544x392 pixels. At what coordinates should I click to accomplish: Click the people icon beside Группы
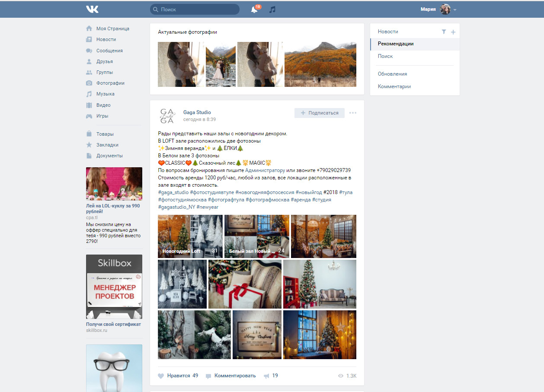tap(89, 72)
